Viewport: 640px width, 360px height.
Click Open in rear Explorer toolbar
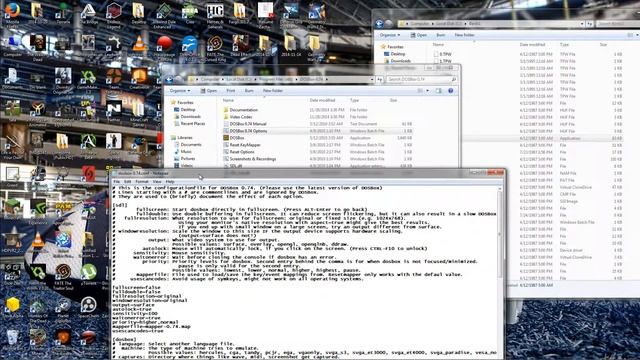(419, 35)
